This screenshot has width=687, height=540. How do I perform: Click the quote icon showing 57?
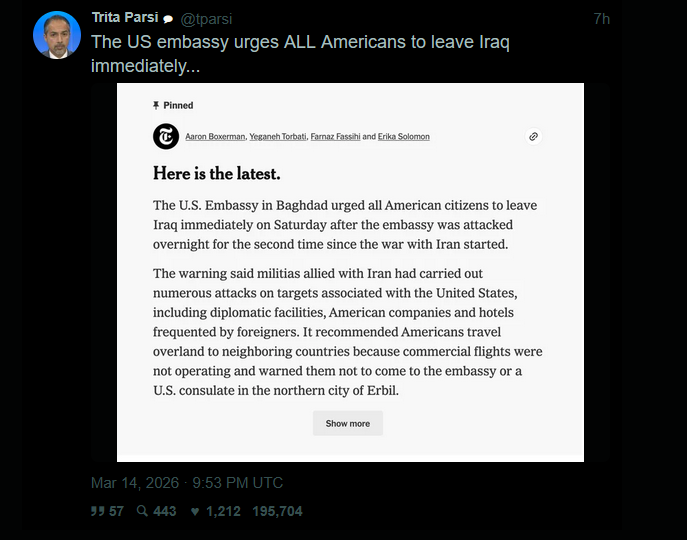(99, 511)
